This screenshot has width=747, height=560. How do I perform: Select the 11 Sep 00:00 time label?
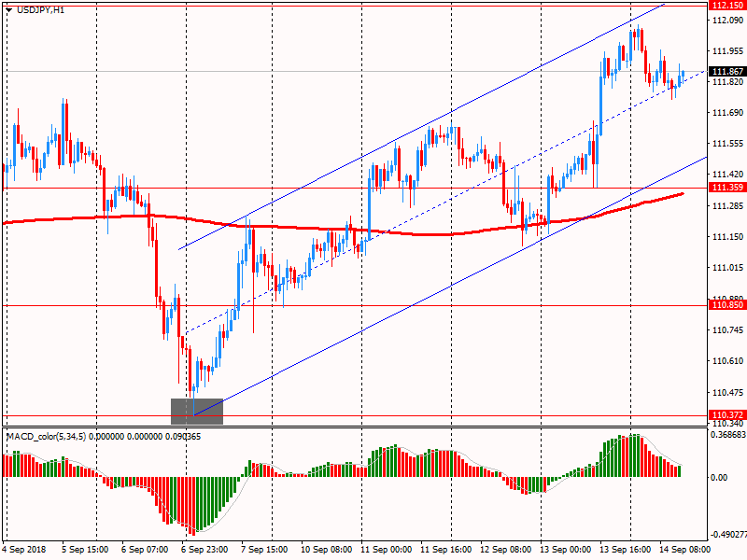387,550
